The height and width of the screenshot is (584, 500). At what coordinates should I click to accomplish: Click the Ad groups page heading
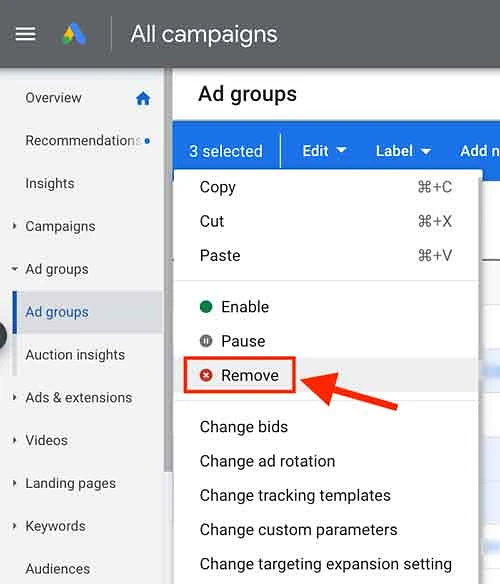[247, 94]
